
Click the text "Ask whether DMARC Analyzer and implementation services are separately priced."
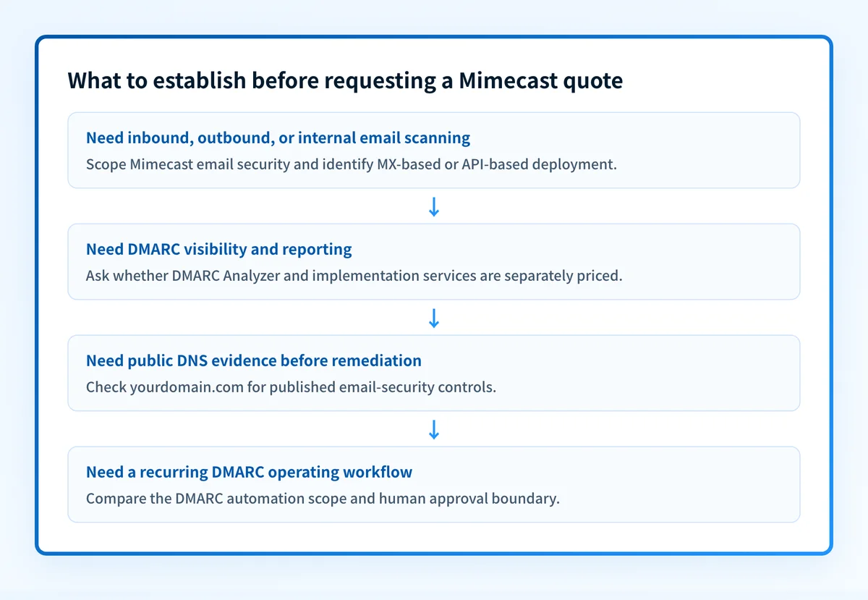[x=354, y=275]
